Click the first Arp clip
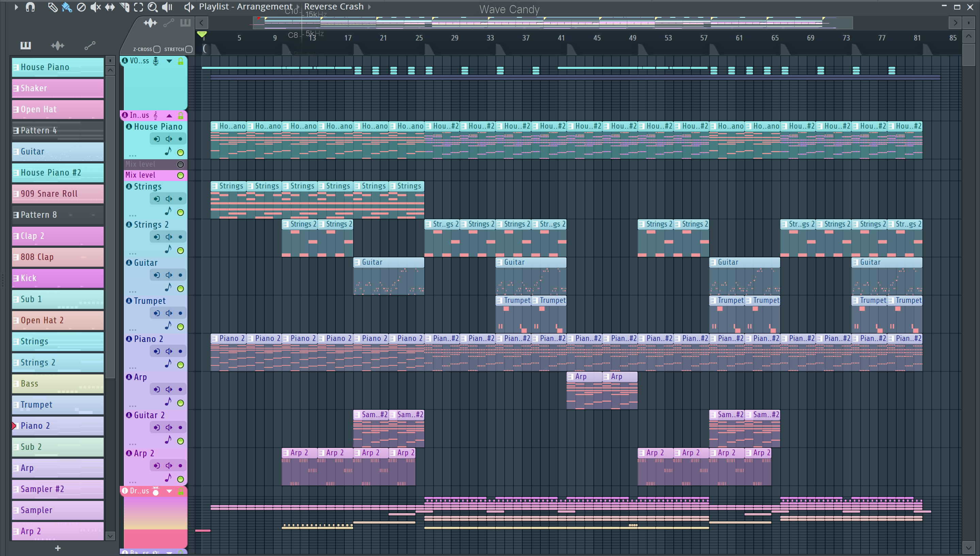Viewport: 980px width, 556px height. point(584,390)
